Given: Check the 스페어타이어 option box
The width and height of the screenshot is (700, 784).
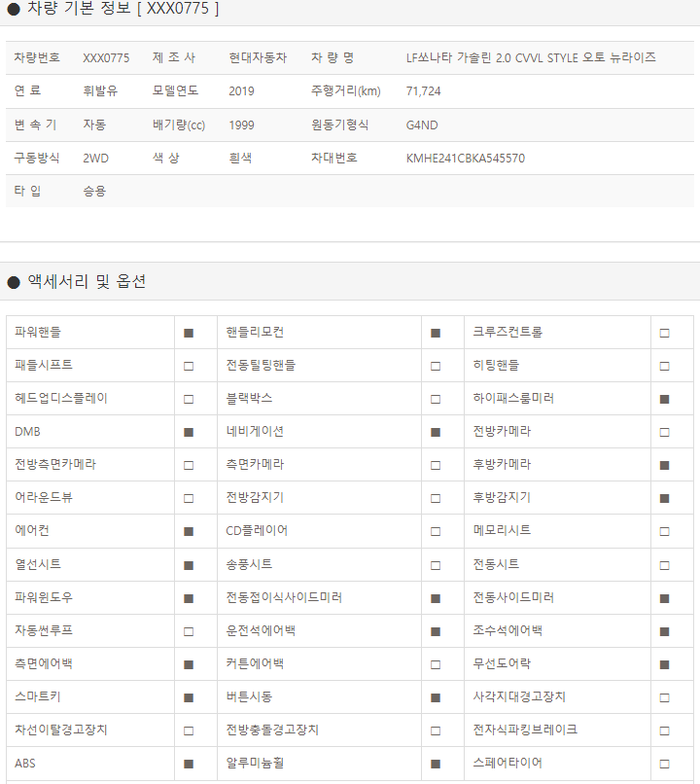Looking at the screenshot, I should click(x=665, y=764).
